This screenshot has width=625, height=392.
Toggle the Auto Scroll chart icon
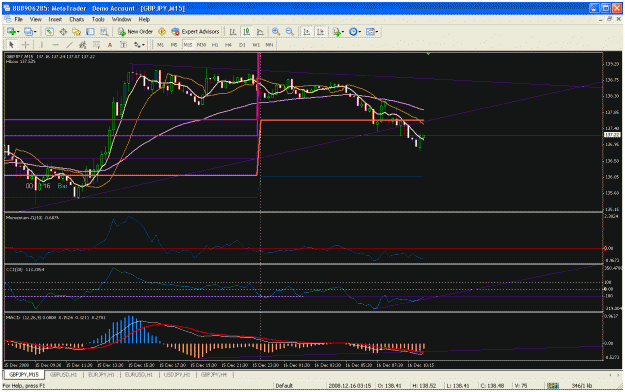[x=307, y=32]
